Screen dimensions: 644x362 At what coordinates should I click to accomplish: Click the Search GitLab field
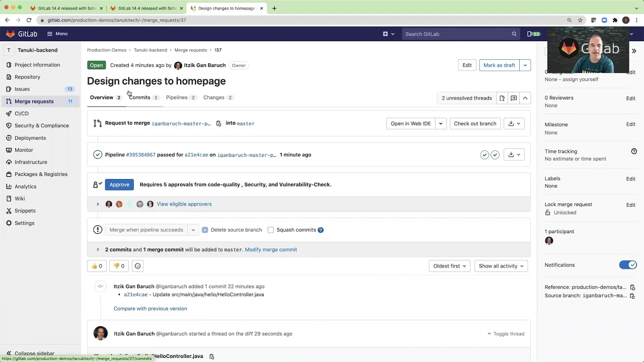click(x=460, y=34)
